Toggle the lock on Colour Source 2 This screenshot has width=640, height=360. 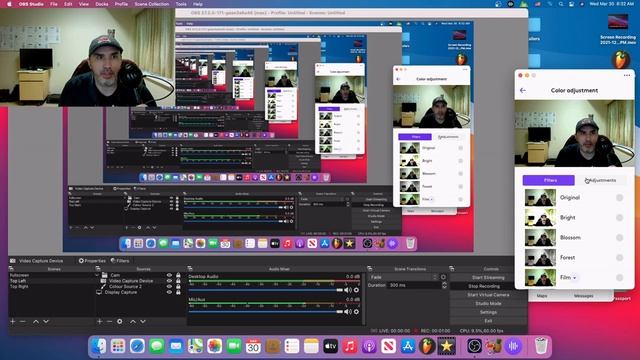coord(178,287)
